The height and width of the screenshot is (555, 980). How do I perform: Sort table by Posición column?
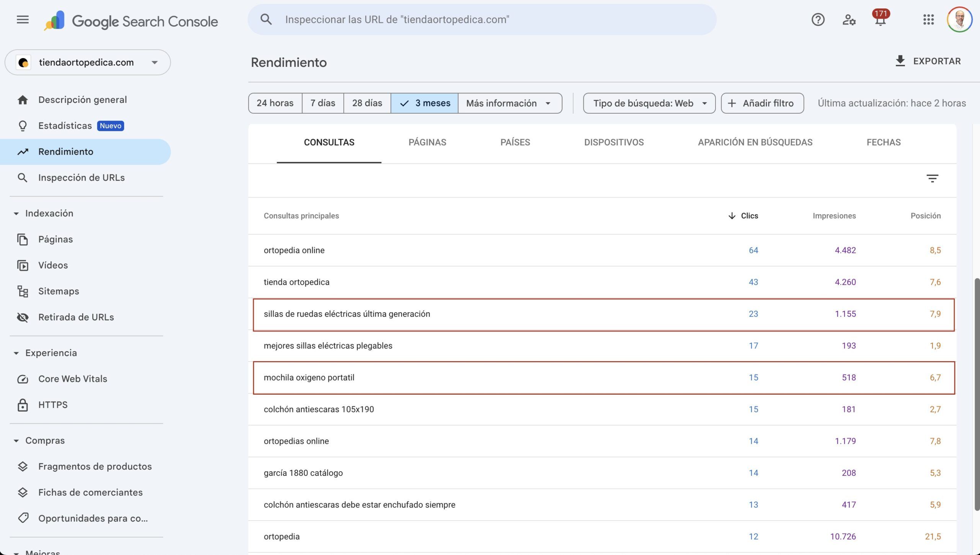pos(925,216)
